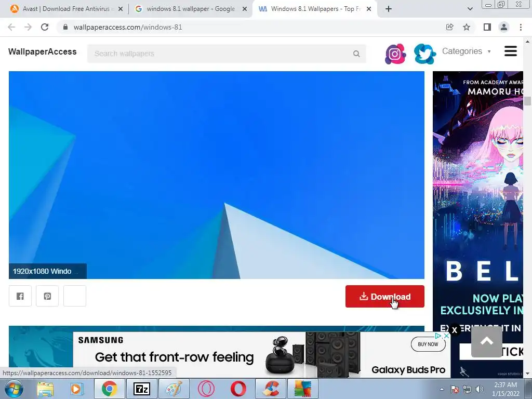Screen dimensions: 532x399
Task: Open the Instagram icon link
Action: [x=395, y=54]
